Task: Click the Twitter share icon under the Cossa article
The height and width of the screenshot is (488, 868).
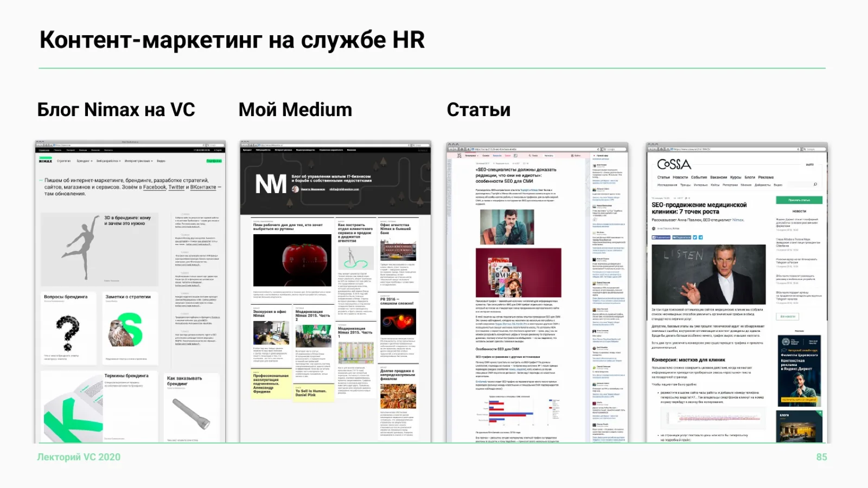Action: pos(695,237)
